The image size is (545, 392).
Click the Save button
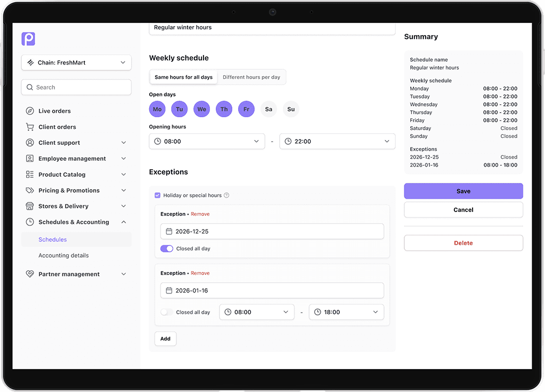pos(463,191)
